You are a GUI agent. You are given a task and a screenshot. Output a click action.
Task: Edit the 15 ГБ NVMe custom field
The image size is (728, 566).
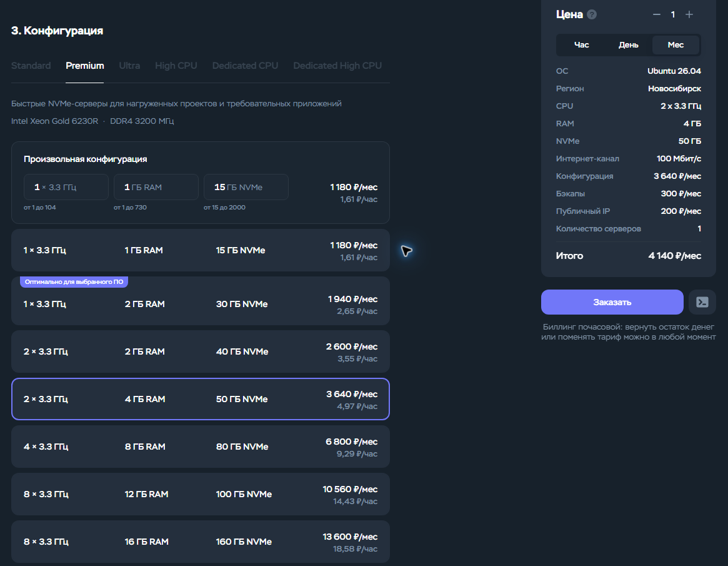tap(246, 187)
